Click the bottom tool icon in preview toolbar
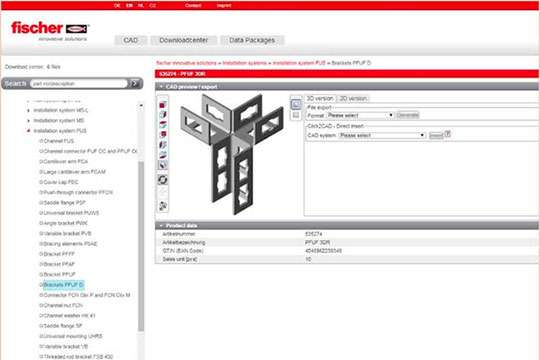This screenshot has width=540, height=360. 163,206
